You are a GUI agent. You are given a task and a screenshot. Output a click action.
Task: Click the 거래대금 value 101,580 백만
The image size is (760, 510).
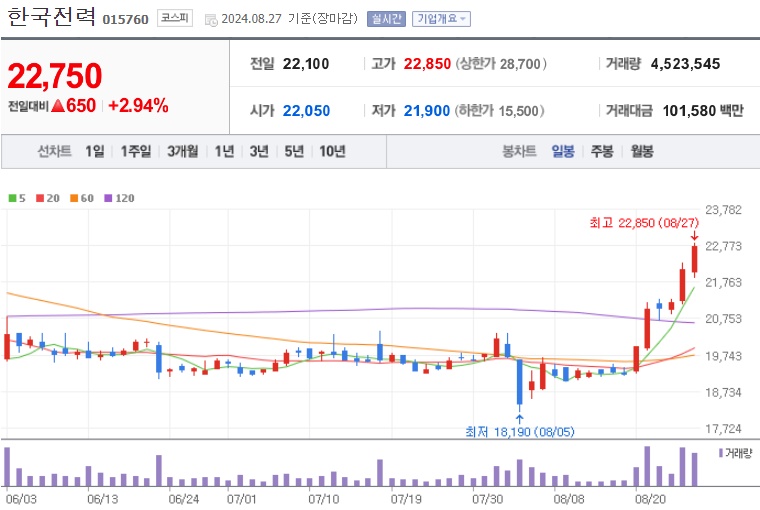tap(703, 111)
